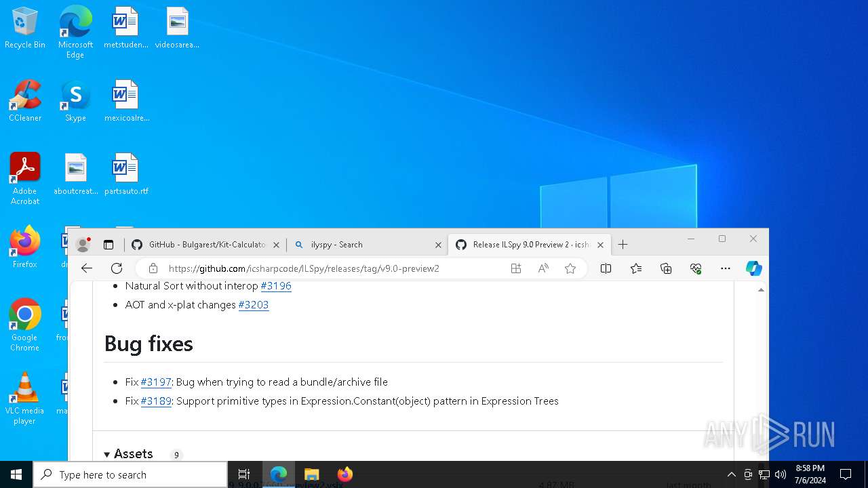This screenshot has width=868, height=488.
Task: Open Edge tab actions menu icon
Action: 108,245
